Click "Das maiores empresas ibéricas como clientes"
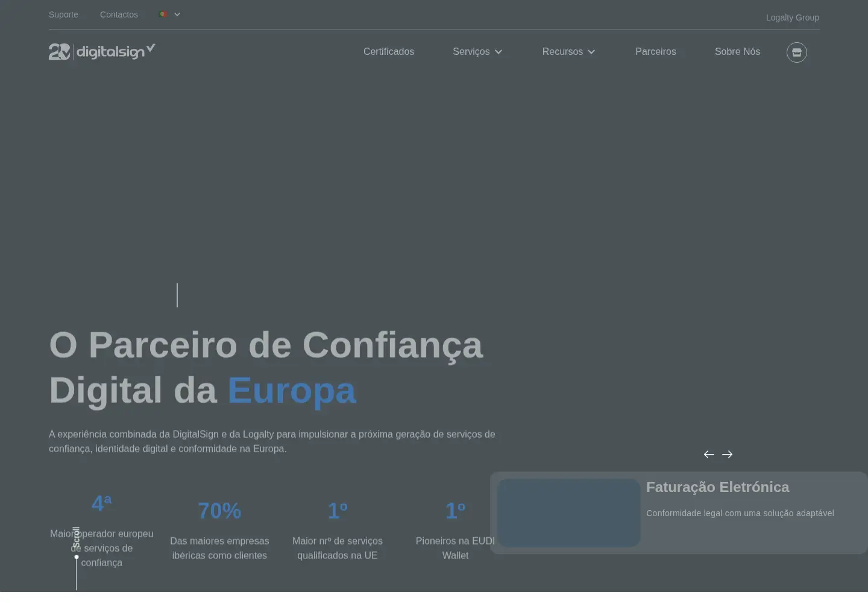Image resolution: width=868 pixels, height=603 pixels. click(219, 548)
